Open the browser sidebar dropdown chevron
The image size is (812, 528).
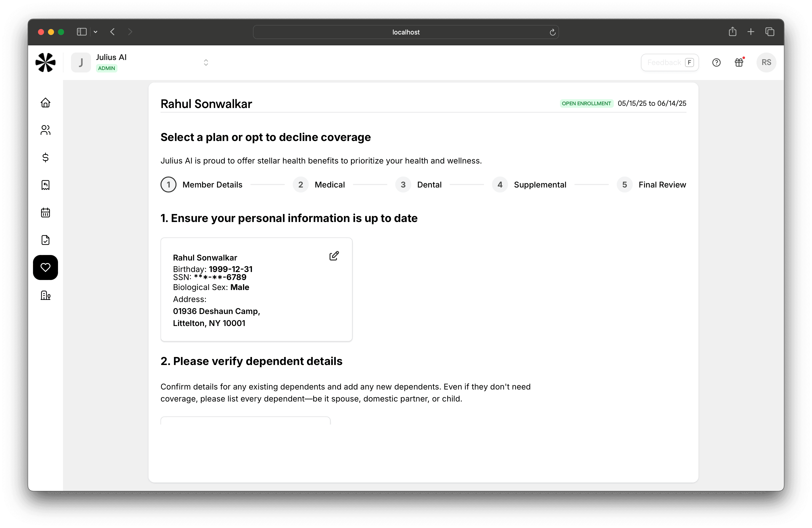coord(95,32)
